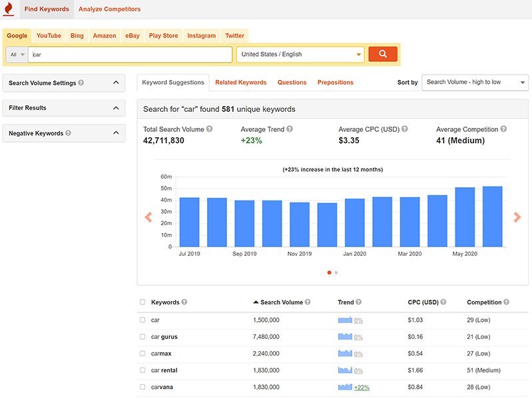Collapse Negative Keywords panel chevron

(116, 133)
